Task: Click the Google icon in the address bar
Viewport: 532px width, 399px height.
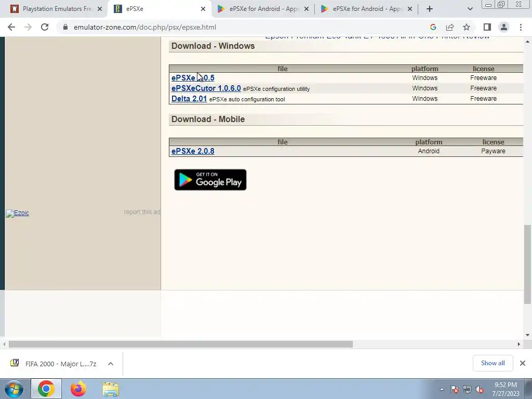Action: click(x=433, y=27)
